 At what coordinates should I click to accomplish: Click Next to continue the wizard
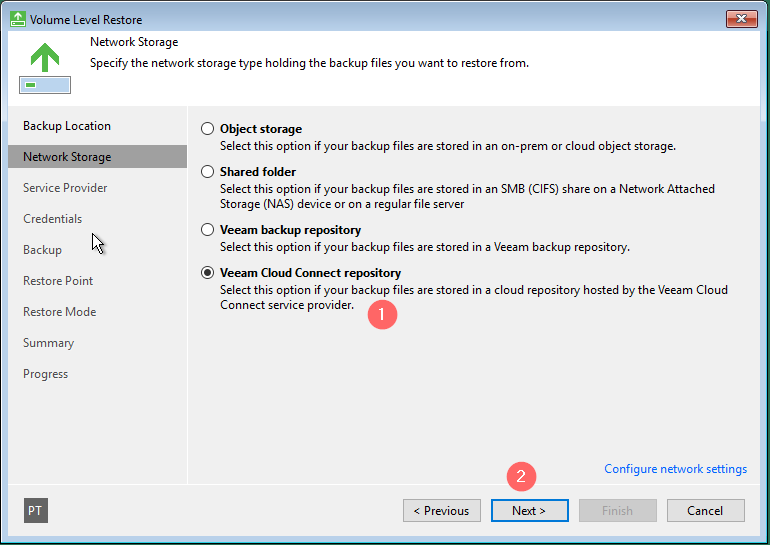[x=529, y=511]
